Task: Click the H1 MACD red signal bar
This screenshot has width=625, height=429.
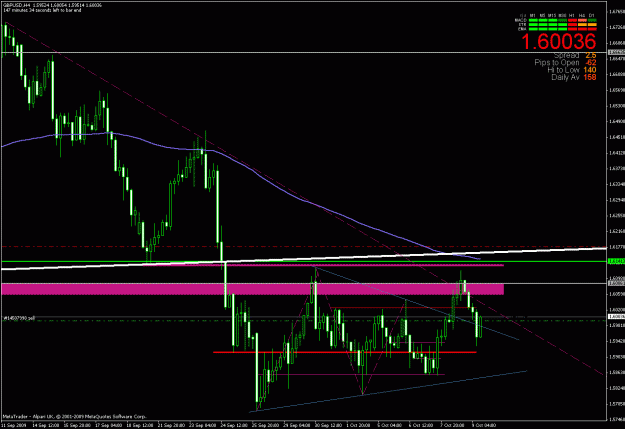Action: pyautogui.click(x=572, y=20)
